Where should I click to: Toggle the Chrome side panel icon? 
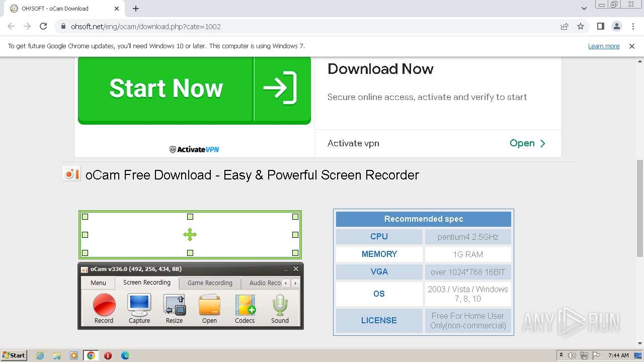600,26
